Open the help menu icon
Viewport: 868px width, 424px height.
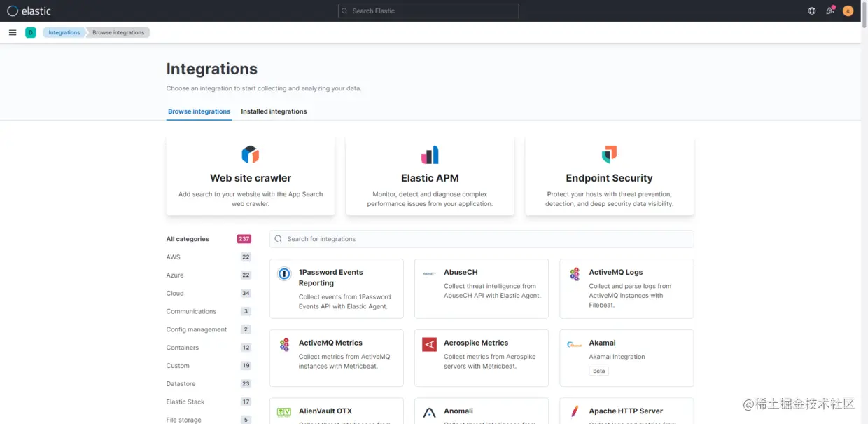click(x=812, y=11)
